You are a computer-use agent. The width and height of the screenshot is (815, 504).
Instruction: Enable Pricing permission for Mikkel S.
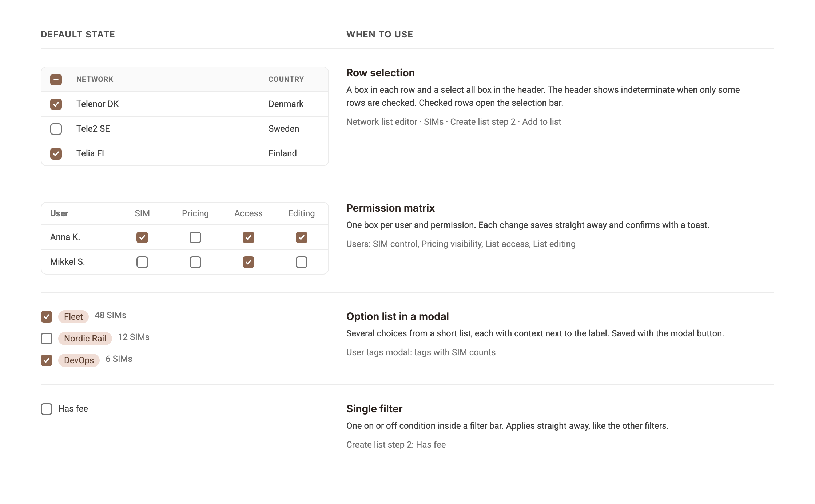tap(195, 262)
